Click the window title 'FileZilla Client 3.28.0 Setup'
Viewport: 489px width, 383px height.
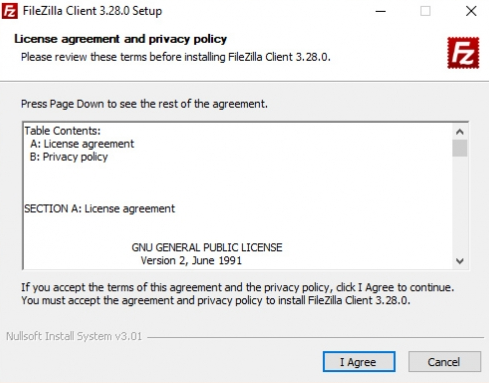(92, 11)
